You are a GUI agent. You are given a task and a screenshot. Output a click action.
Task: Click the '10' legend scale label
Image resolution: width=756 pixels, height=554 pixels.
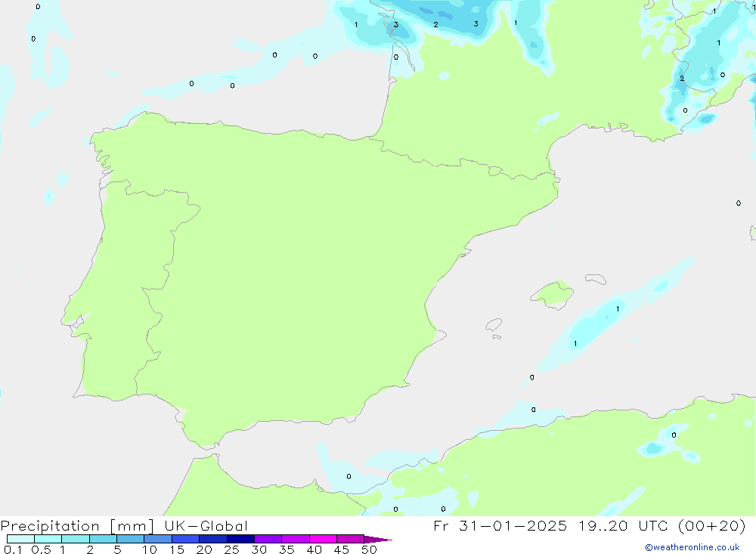tap(150, 549)
